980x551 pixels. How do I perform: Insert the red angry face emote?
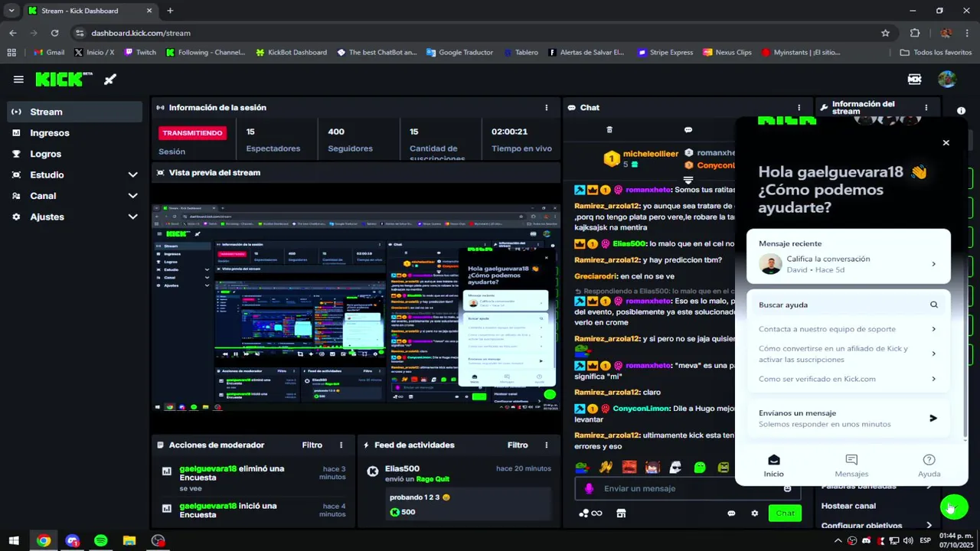(629, 467)
